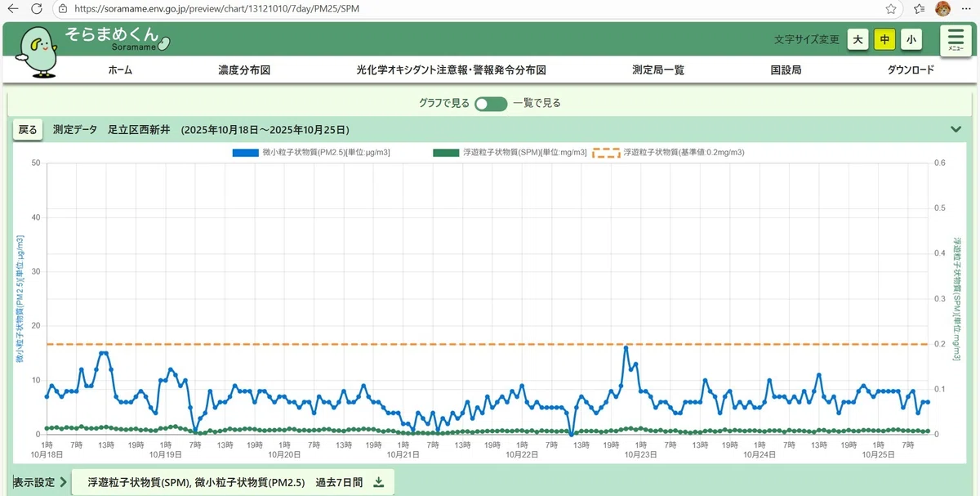This screenshot has width=980, height=496.
Task: Open the 濃度分布図 menu item
Action: [244, 70]
